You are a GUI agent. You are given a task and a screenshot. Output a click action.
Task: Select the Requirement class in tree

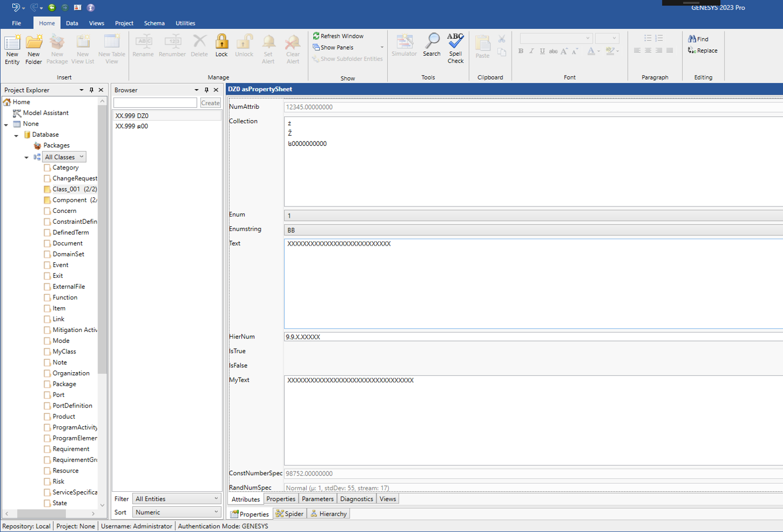click(x=71, y=449)
